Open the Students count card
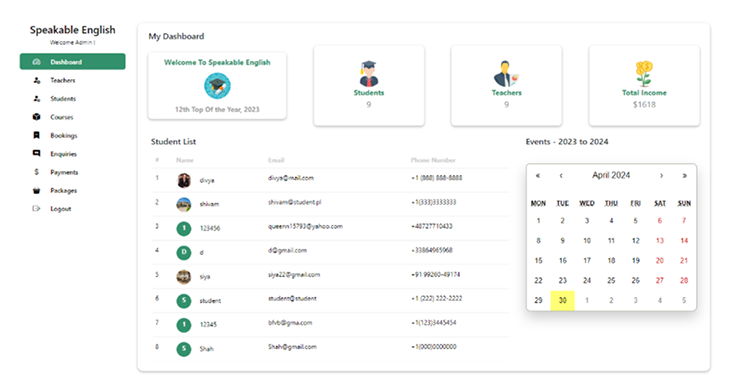The image size is (732, 391). (x=369, y=85)
